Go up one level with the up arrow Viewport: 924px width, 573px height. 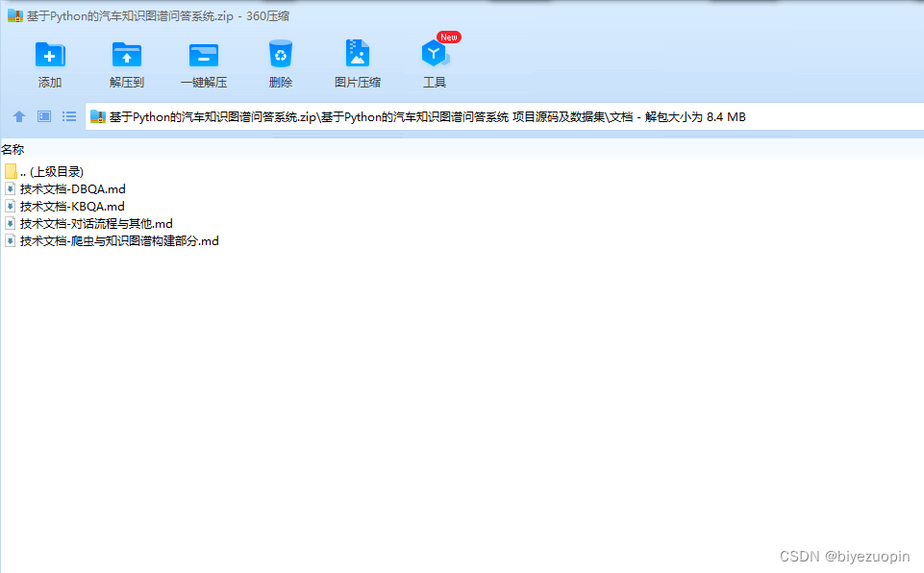pos(19,116)
